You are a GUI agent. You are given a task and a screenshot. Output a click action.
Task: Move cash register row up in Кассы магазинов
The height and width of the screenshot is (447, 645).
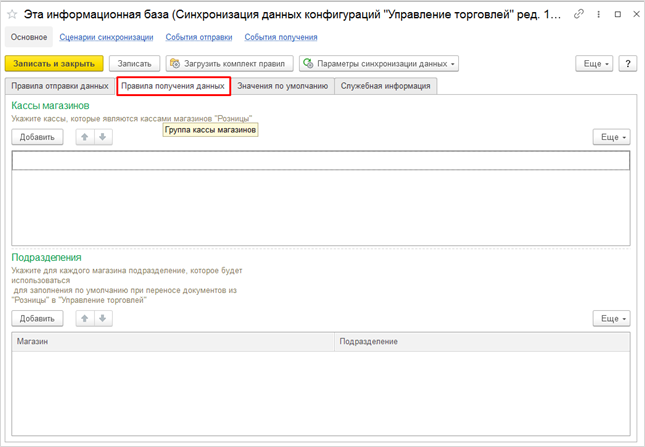pos(85,137)
